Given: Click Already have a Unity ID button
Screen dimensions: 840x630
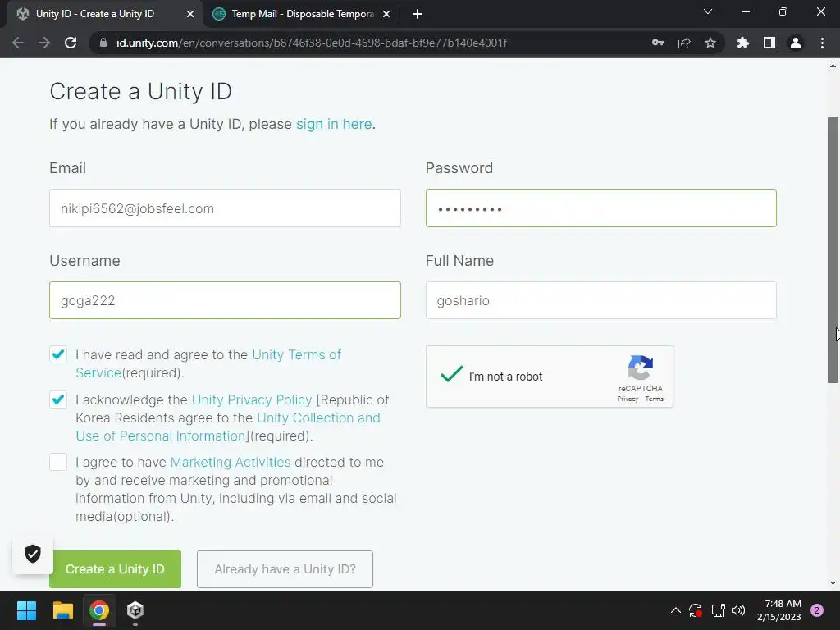Looking at the screenshot, I should (x=285, y=569).
